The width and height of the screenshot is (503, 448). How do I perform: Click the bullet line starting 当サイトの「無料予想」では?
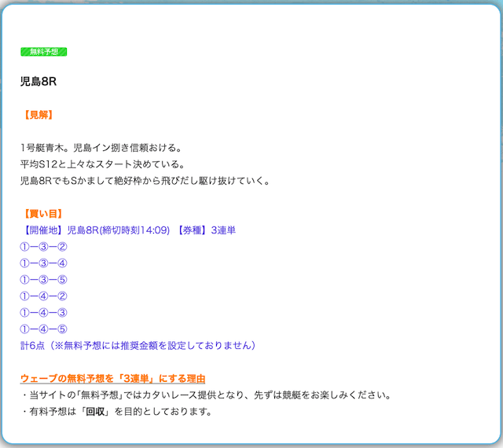(207, 395)
